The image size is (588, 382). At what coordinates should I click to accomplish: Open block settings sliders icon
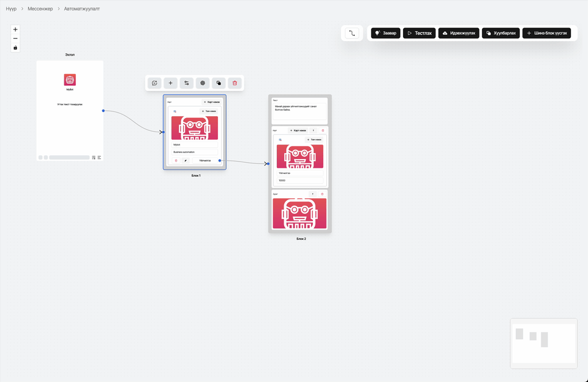(x=187, y=83)
